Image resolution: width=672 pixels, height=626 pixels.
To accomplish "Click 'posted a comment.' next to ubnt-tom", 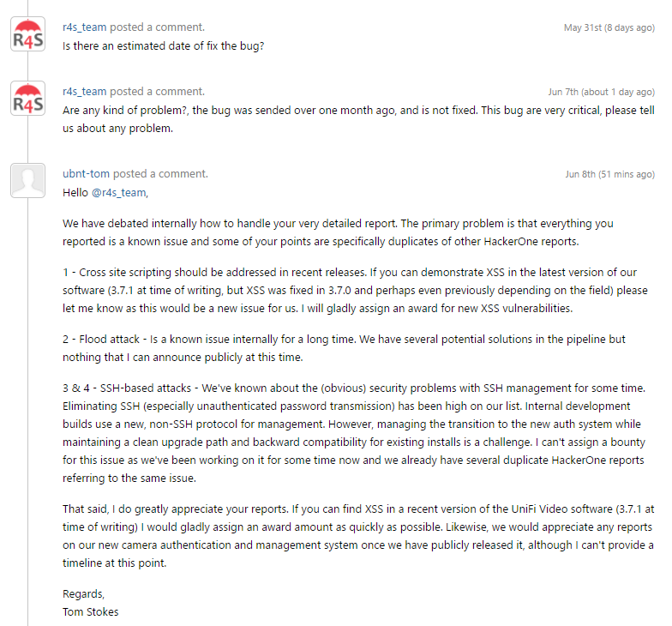I will coord(160,174).
